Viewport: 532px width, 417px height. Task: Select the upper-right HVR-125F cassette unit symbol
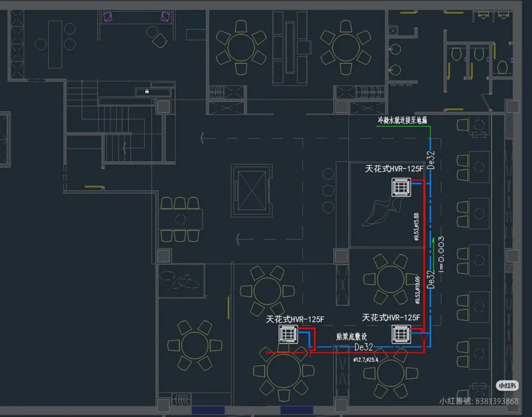(401, 187)
